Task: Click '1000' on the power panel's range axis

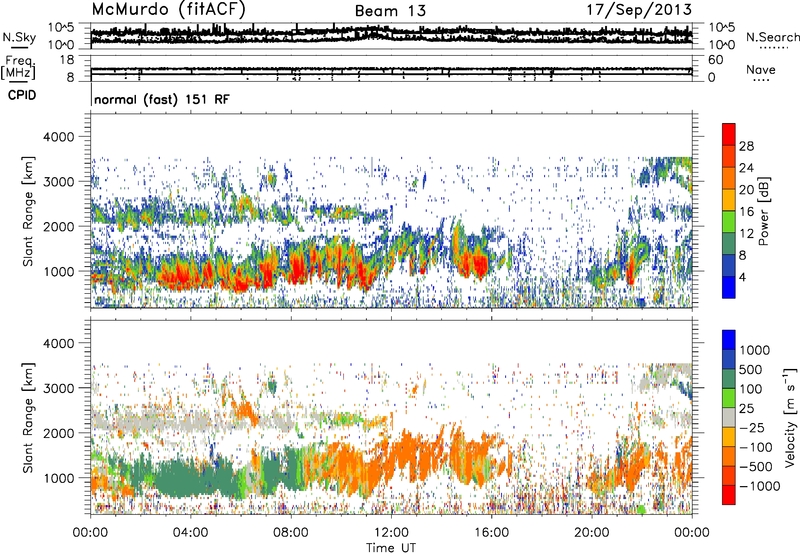Action: click(x=59, y=271)
